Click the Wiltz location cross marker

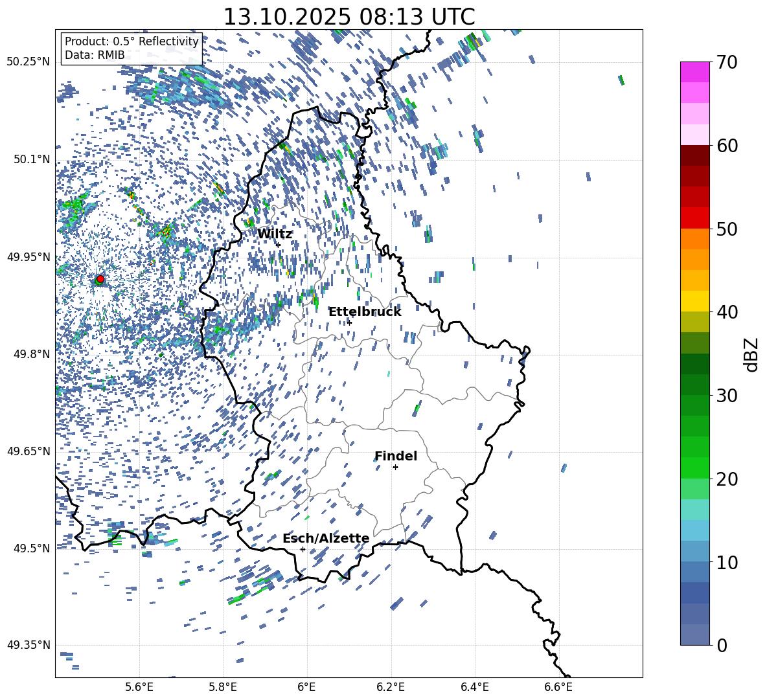pyautogui.click(x=279, y=245)
